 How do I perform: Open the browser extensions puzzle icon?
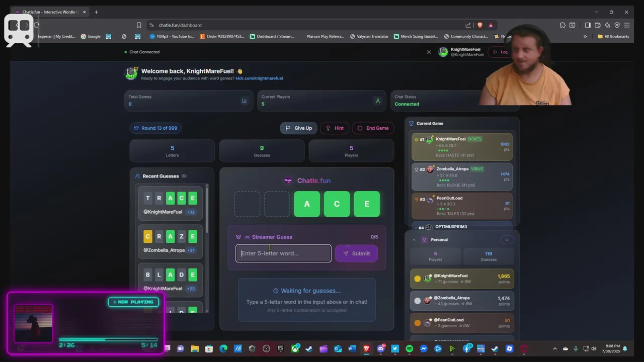click(x=562, y=25)
